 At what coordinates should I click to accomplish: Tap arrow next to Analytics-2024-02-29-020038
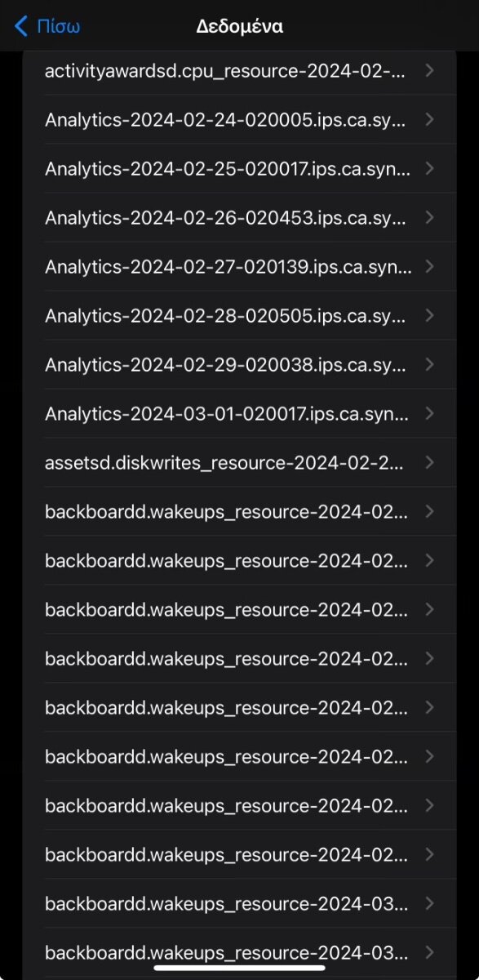point(430,364)
